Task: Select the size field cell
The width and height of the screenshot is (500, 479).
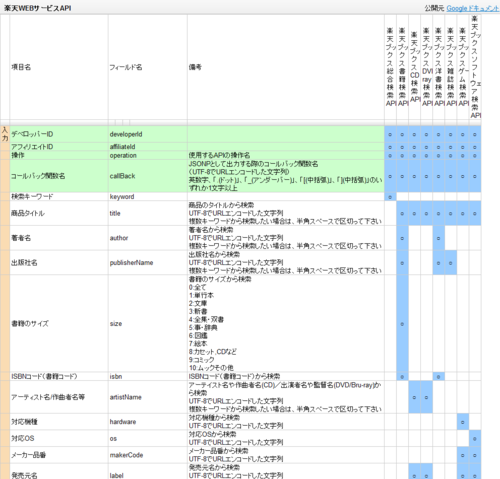Action: pyautogui.click(x=148, y=323)
